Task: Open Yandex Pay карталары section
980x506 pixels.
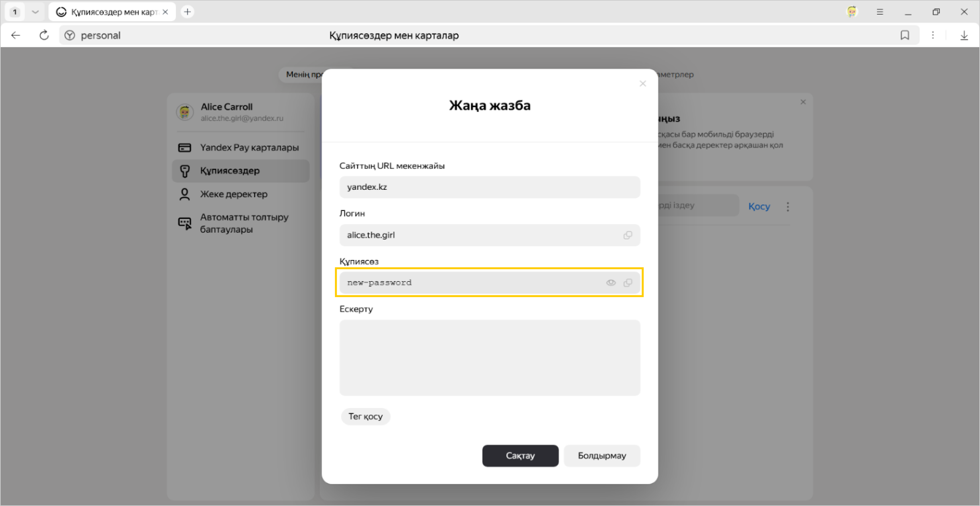Action: [249, 148]
